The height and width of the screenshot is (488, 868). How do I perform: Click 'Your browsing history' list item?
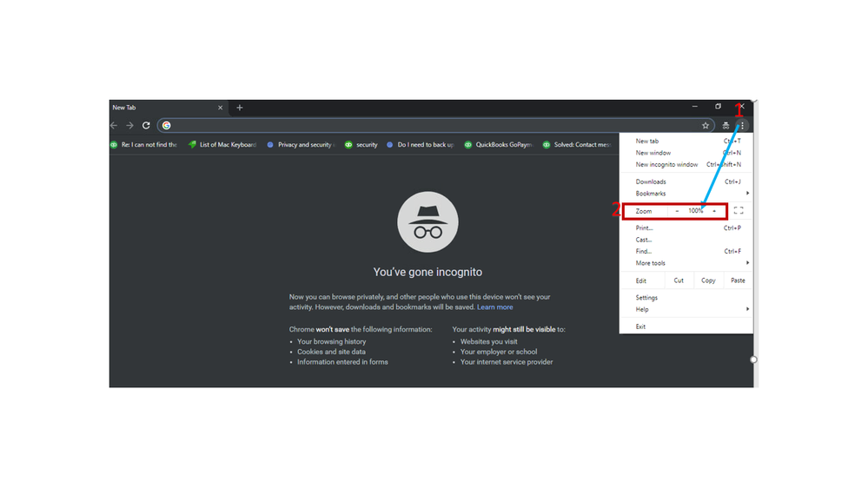click(x=332, y=342)
